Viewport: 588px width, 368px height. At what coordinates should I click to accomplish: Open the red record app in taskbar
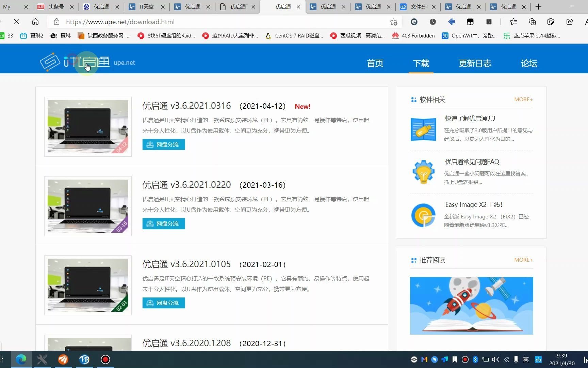(105, 359)
